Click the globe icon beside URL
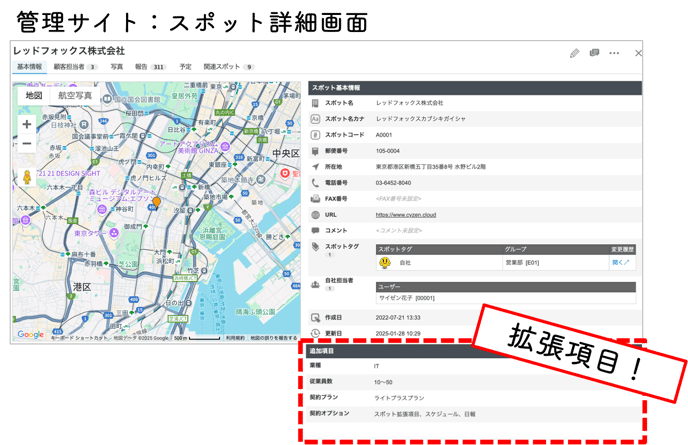The height and width of the screenshot is (445, 688). tap(315, 215)
